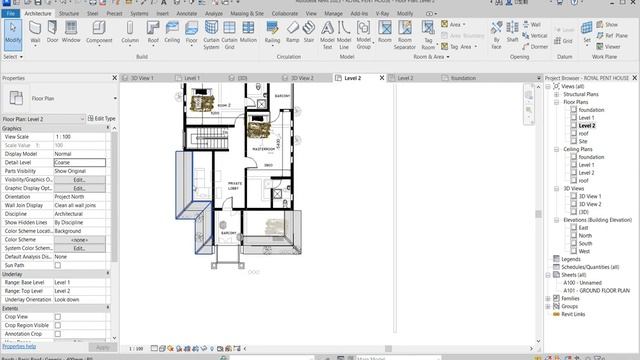
Task: Click the View Scale value field
Action: 80,137
